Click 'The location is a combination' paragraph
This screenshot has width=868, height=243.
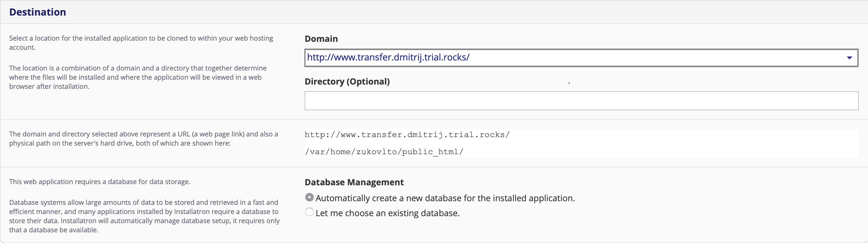coord(138,77)
